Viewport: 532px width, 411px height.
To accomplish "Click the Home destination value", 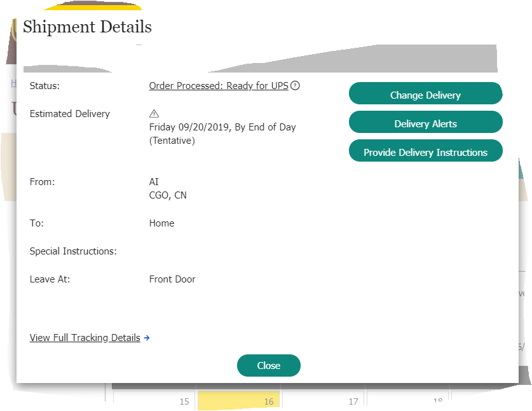I will point(162,223).
